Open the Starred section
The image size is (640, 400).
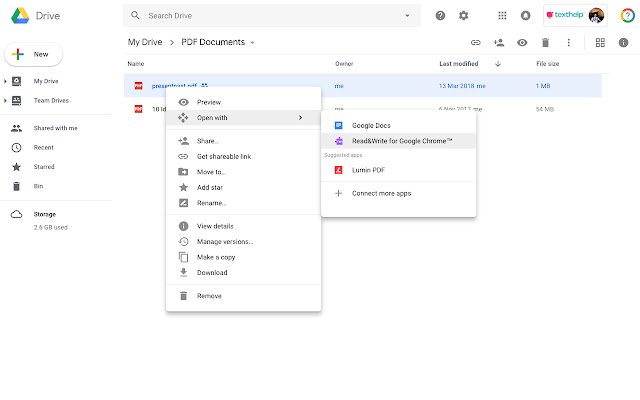coord(44,167)
